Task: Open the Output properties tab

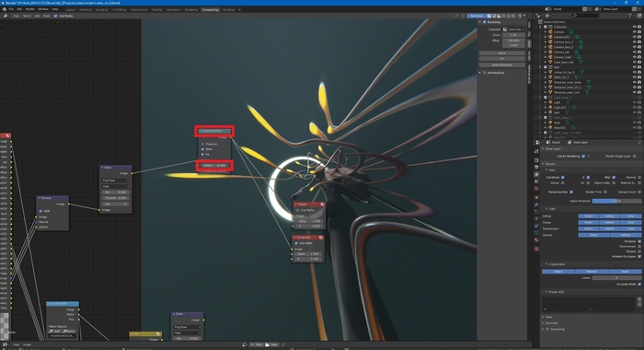Action: (x=536, y=167)
